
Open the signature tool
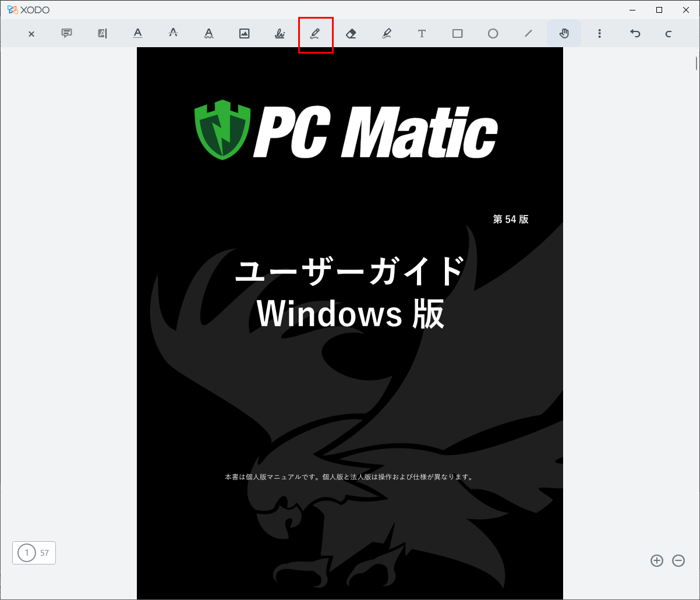coord(280,33)
